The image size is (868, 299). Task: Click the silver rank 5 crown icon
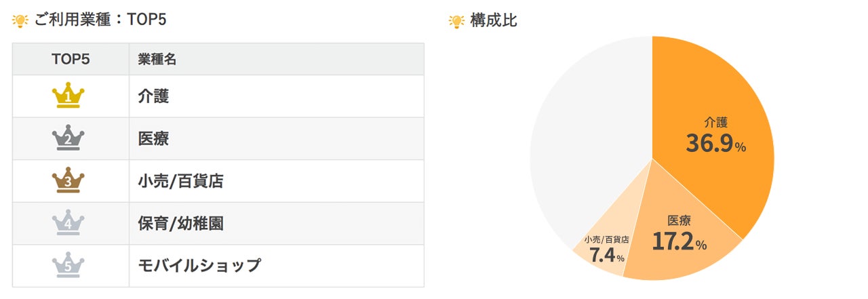tap(67, 266)
